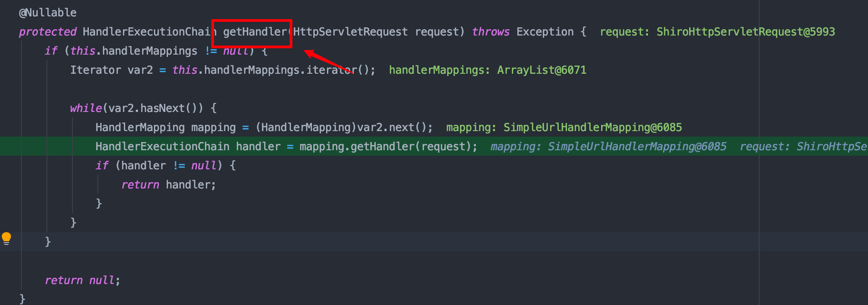Click the protected keyword in method signature

(x=47, y=32)
